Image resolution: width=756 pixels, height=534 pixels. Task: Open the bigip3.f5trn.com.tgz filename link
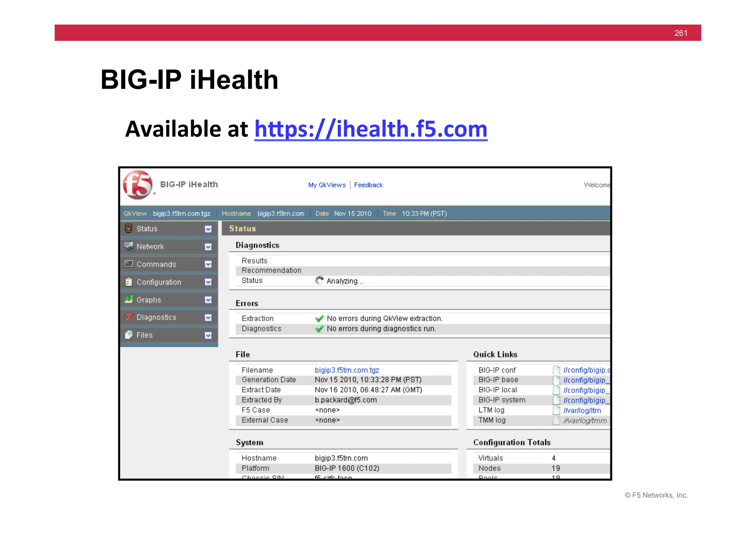click(x=347, y=370)
